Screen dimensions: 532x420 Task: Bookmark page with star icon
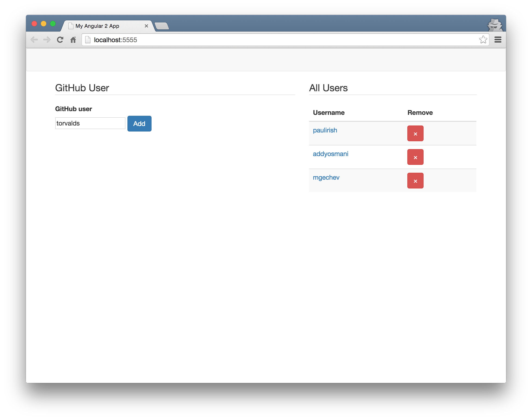[483, 40]
